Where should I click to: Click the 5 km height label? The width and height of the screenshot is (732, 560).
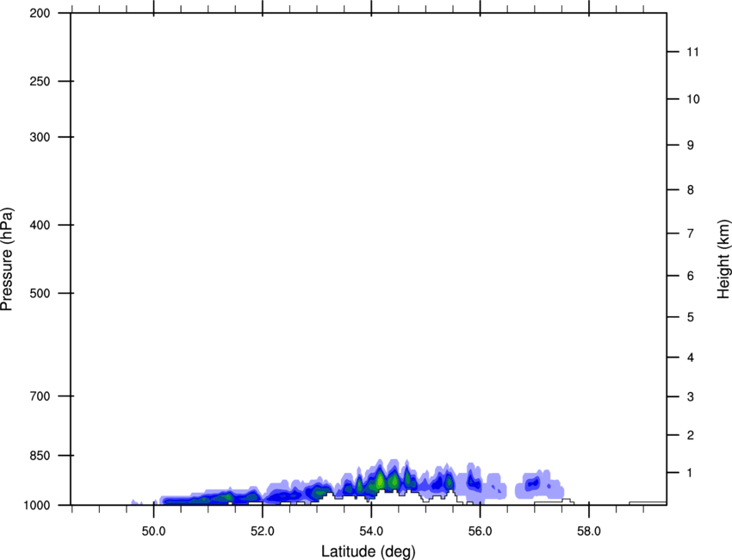[x=691, y=317]
